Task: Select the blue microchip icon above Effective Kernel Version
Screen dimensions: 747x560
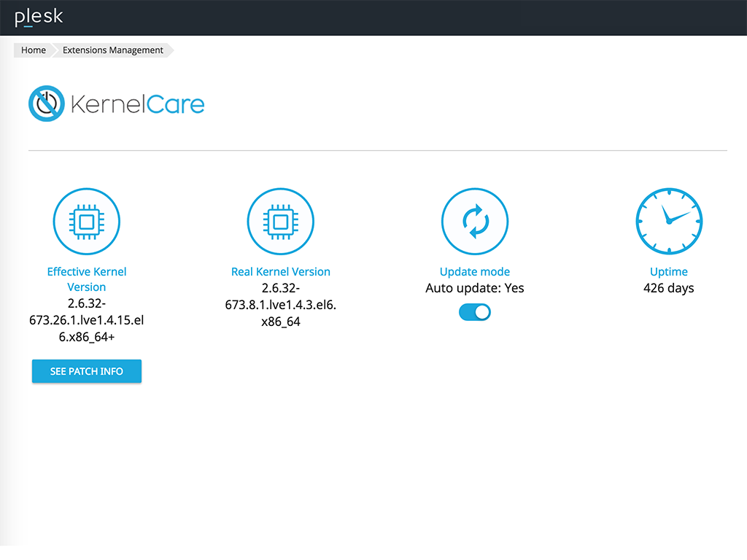Action: [86, 221]
